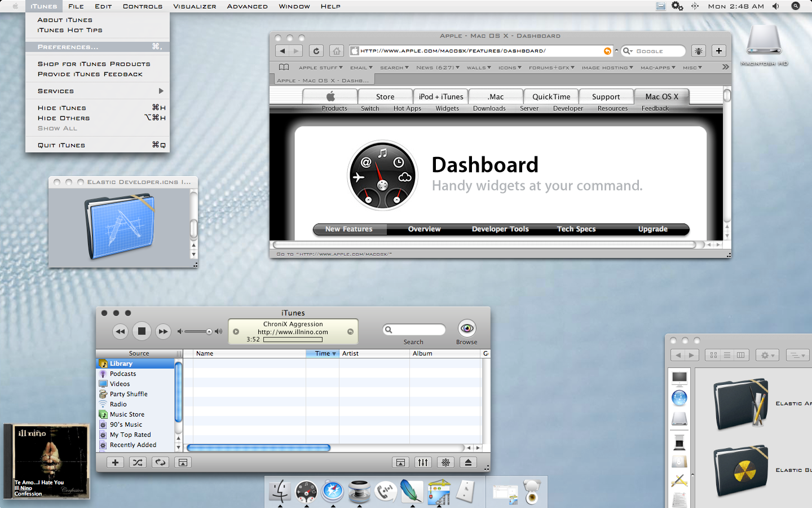Click the bug report icon in Safari
812x508 pixels.
click(x=699, y=51)
